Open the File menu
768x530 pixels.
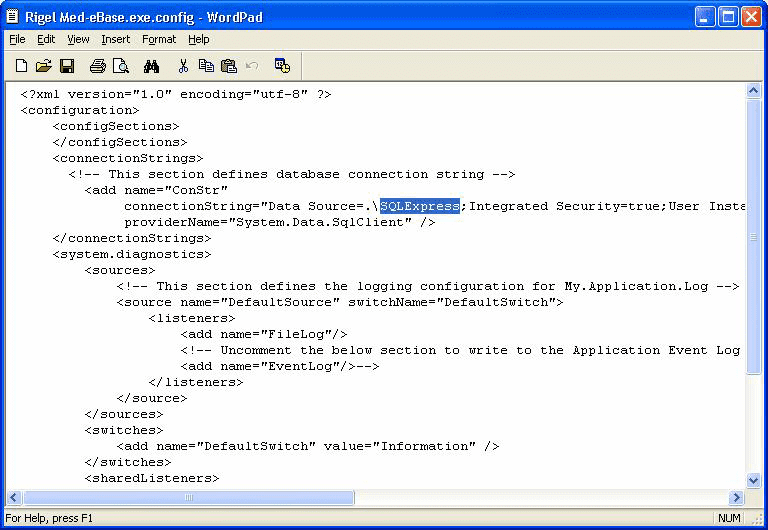(x=17, y=39)
